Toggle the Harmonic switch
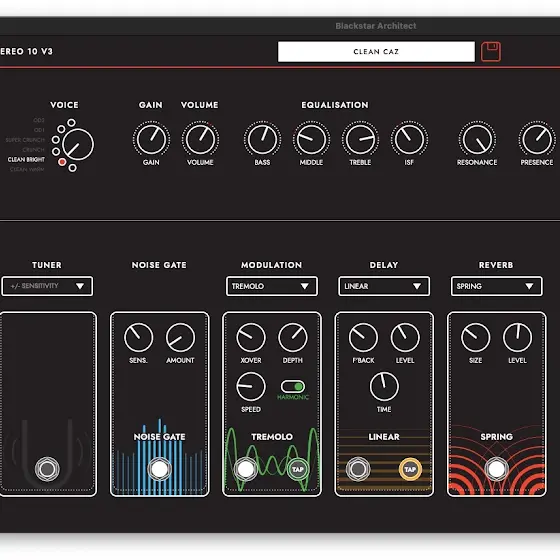 tap(293, 386)
